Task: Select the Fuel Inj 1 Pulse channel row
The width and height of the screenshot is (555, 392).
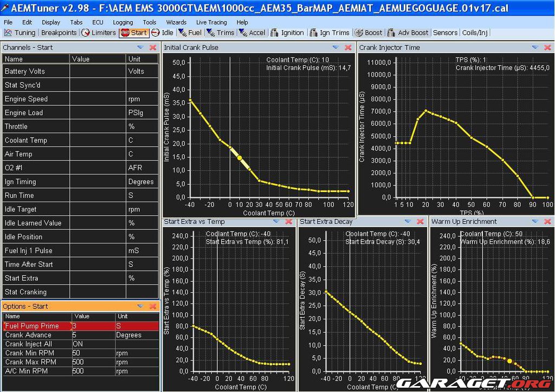Action: (x=80, y=250)
